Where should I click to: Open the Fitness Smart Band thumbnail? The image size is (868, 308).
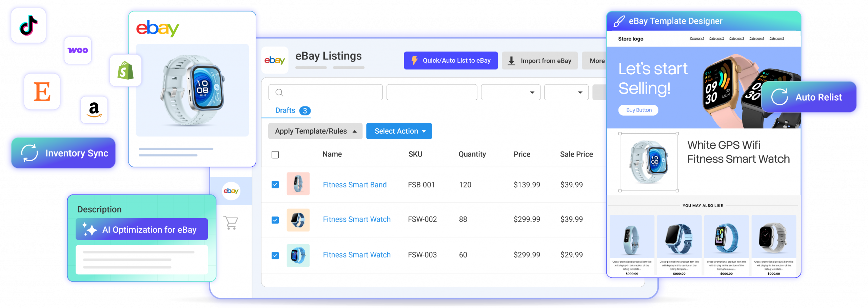coord(298,184)
